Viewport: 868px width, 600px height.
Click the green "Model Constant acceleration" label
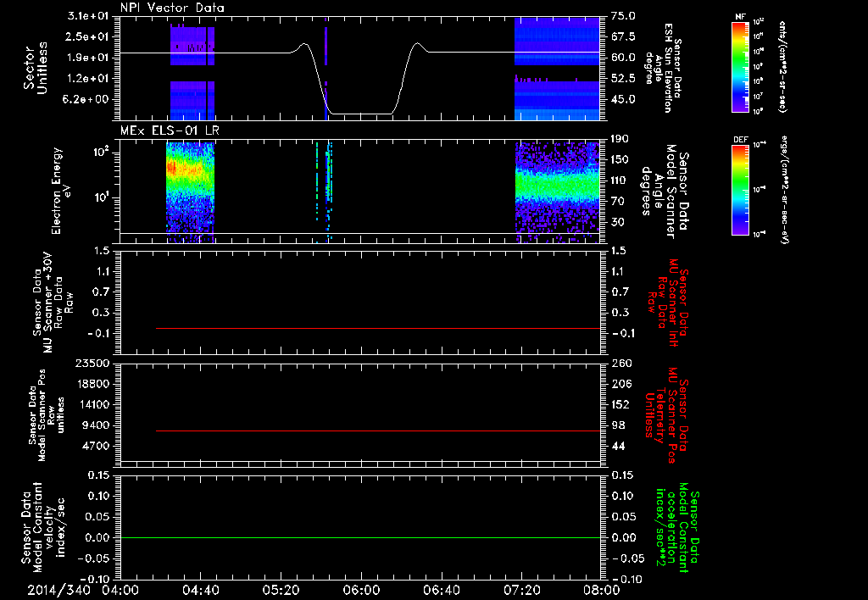click(677, 527)
